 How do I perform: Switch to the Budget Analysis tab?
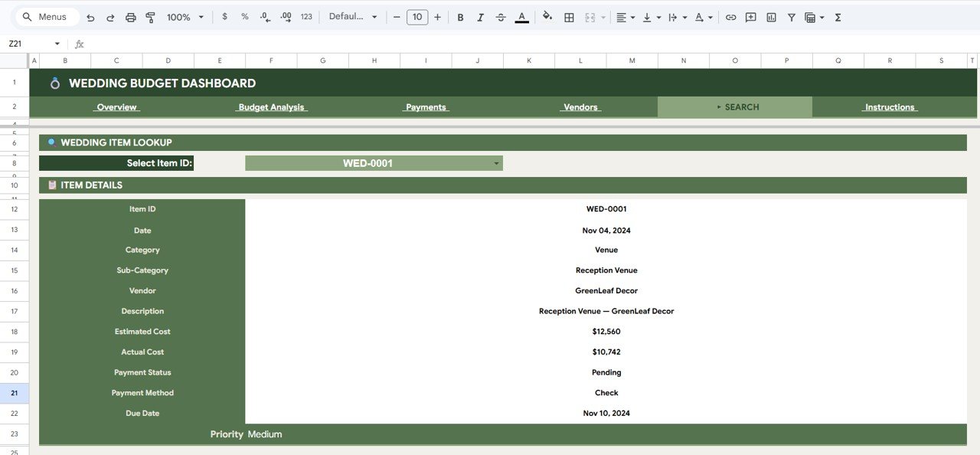tap(271, 106)
